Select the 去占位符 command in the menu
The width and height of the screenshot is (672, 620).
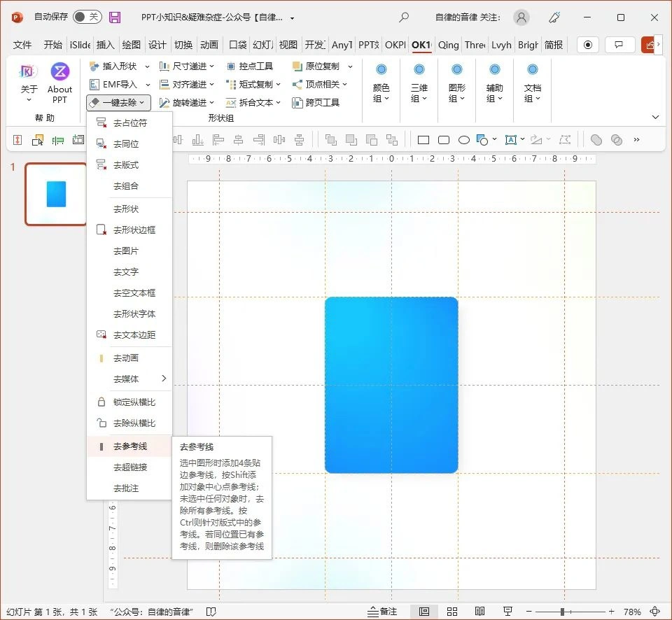(x=128, y=122)
